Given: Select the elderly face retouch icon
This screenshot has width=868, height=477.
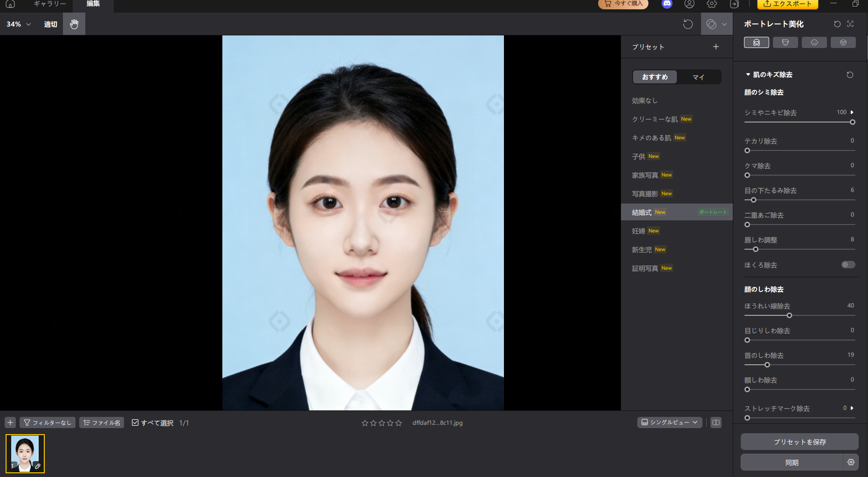Looking at the screenshot, I should coord(843,42).
